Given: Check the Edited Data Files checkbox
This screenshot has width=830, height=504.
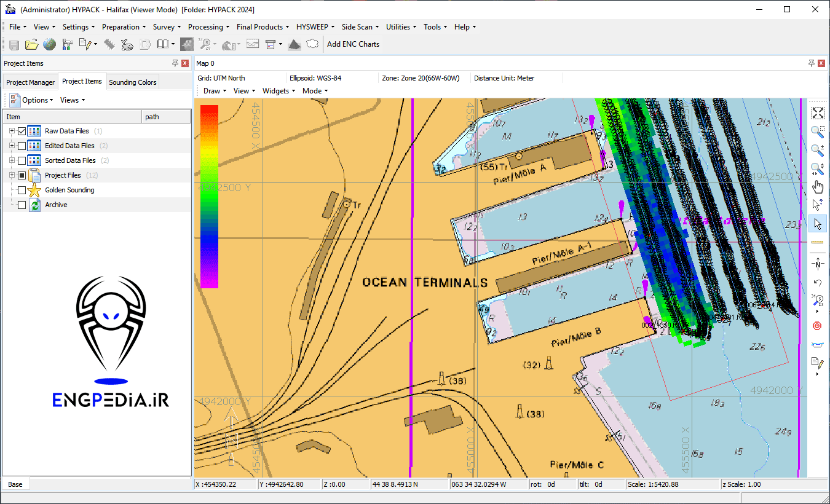Looking at the screenshot, I should click(x=22, y=146).
